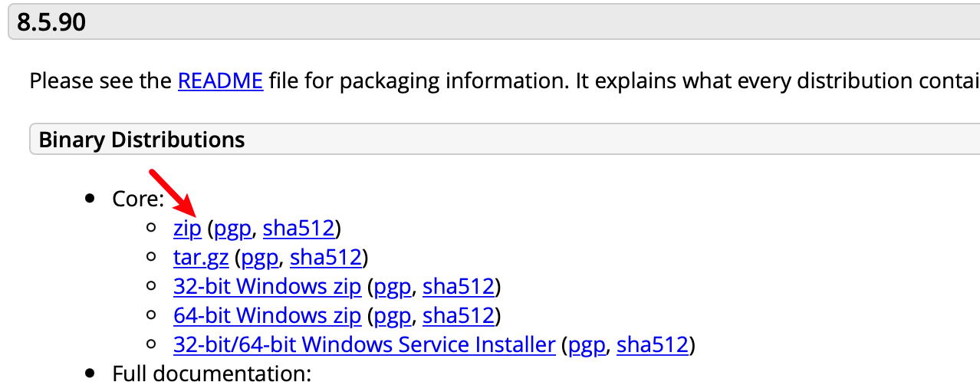Click the Binary Distributions section heading
This screenshot has height=382, width=980.
(x=142, y=140)
